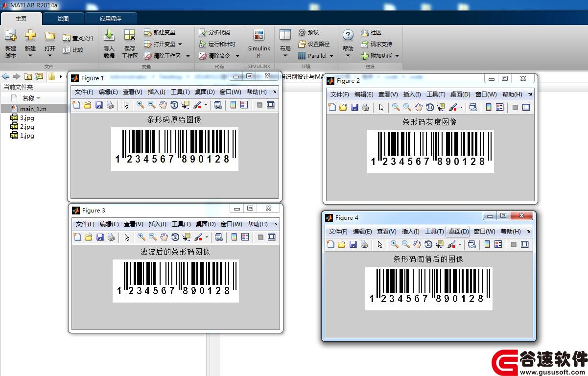Screen dimensions: 588x376
Task: Expand the Parallel dropdown
Action: coord(331,56)
